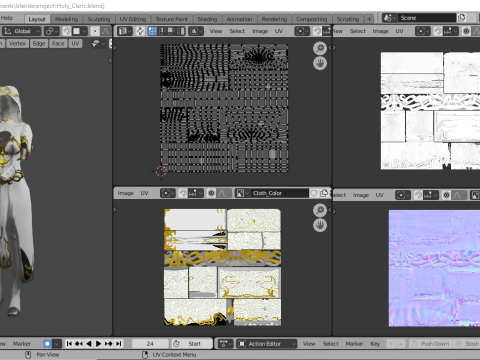
Task: Open View menu in top UV editor
Action: [216, 31]
